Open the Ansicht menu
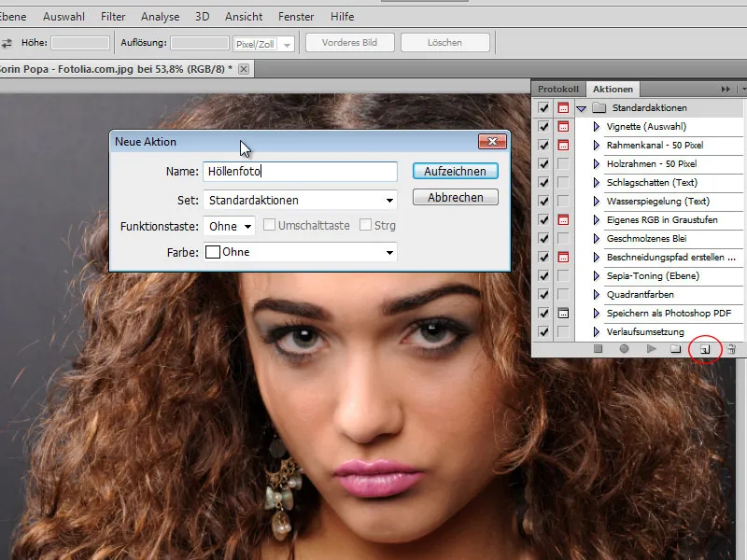Screen dimensions: 747x560 (x=244, y=17)
